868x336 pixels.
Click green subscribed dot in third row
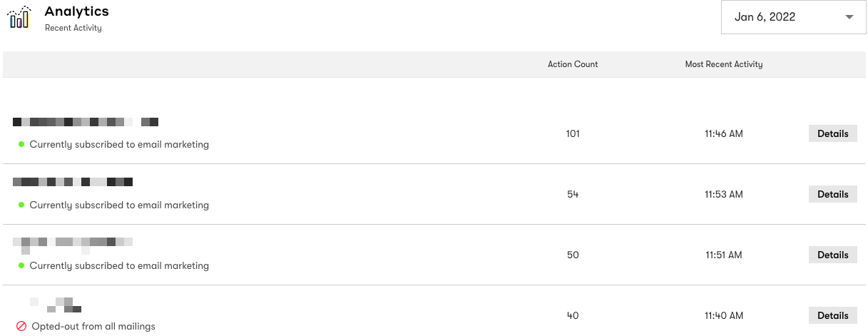pyautogui.click(x=22, y=266)
